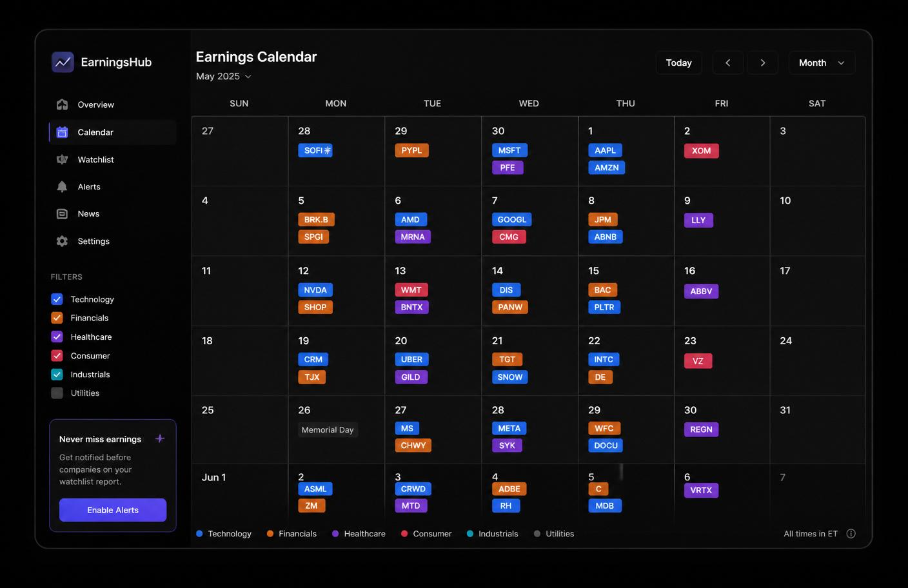
Task: Open the VRTX event on June 6
Action: [x=701, y=490]
